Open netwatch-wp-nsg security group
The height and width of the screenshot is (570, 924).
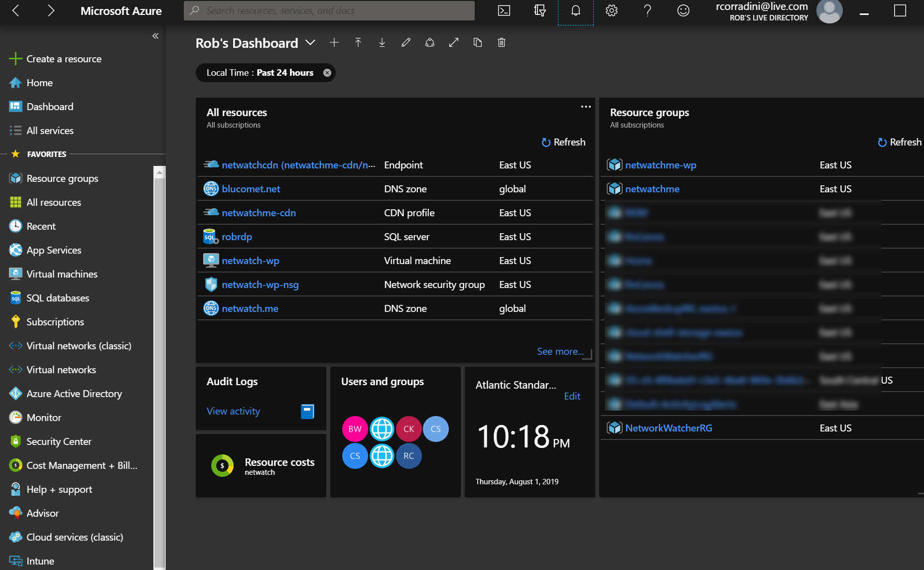(261, 285)
